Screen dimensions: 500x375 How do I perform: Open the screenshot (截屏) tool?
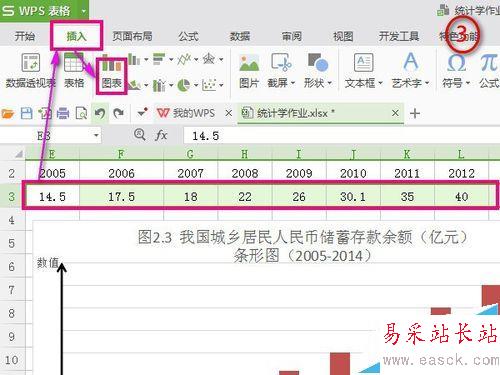click(x=281, y=71)
